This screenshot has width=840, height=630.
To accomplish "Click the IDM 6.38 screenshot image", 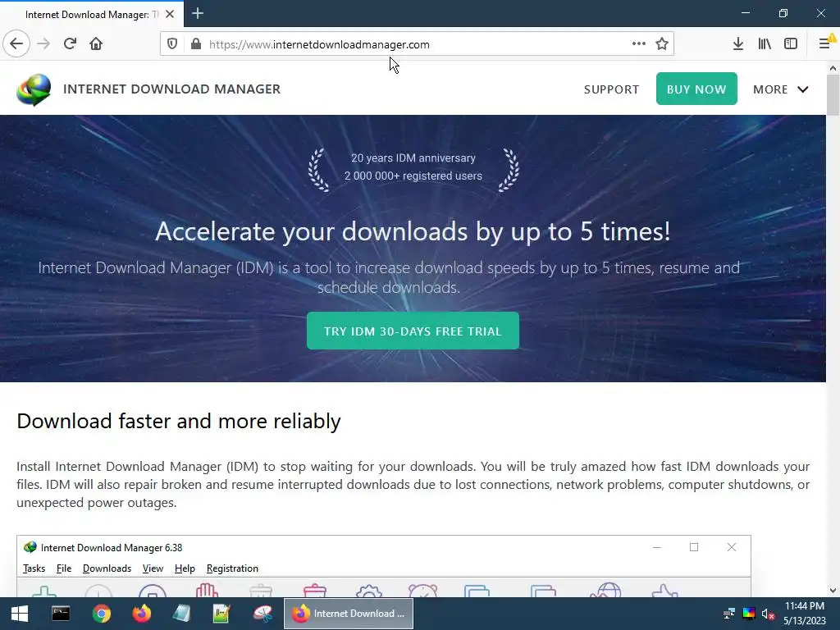I will coord(384,566).
